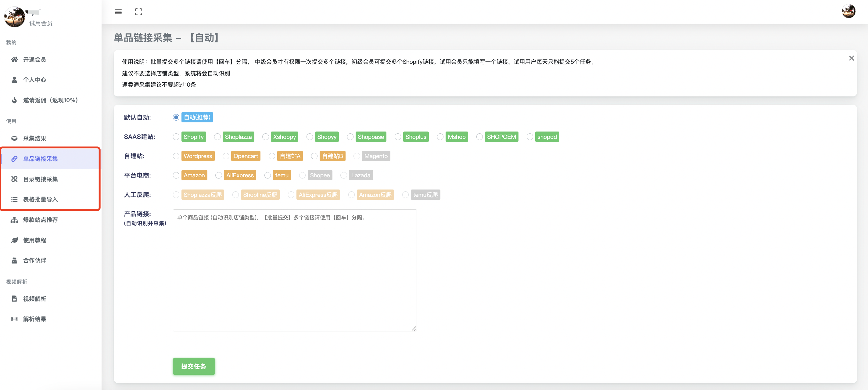The width and height of the screenshot is (868, 390).
Task: Close the usage instructions notice
Action: pos(851,58)
